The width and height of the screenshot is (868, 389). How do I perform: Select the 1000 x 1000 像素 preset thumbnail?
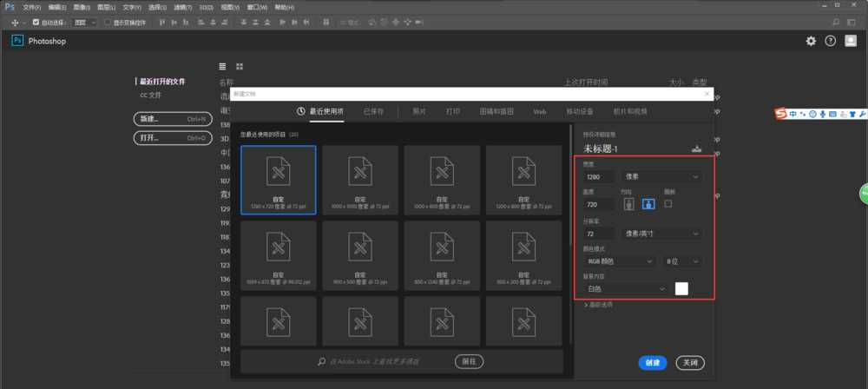pos(360,179)
